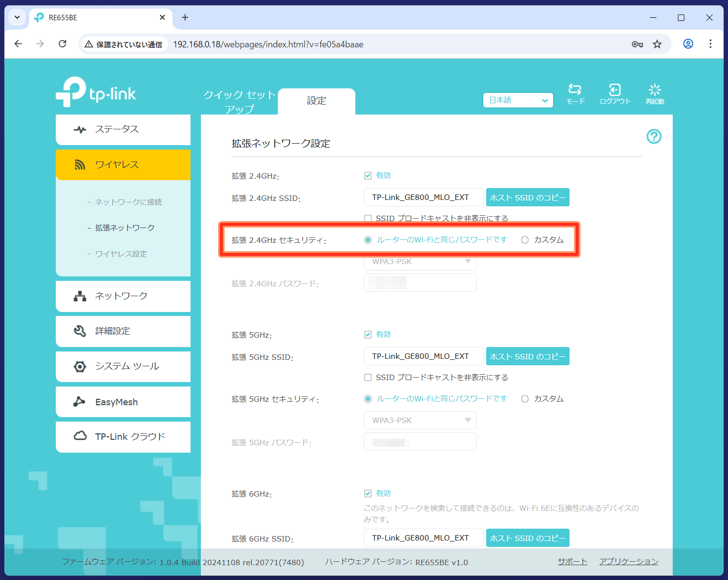Bookmark this page with star icon
Viewport: 728px width, 580px height.
(x=657, y=44)
